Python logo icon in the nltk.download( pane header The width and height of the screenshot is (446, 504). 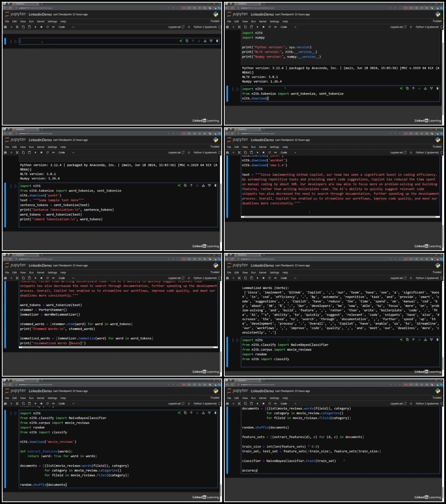[438, 14]
